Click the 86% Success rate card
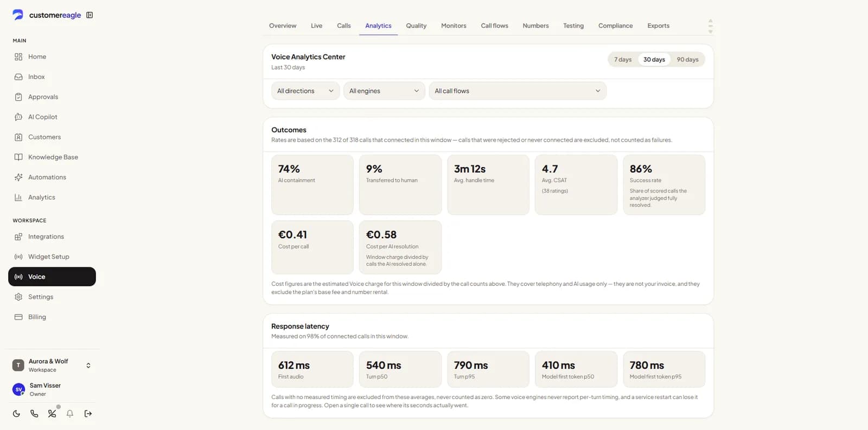The height and width of the screenshot is (430, 868). pos(664,185)
